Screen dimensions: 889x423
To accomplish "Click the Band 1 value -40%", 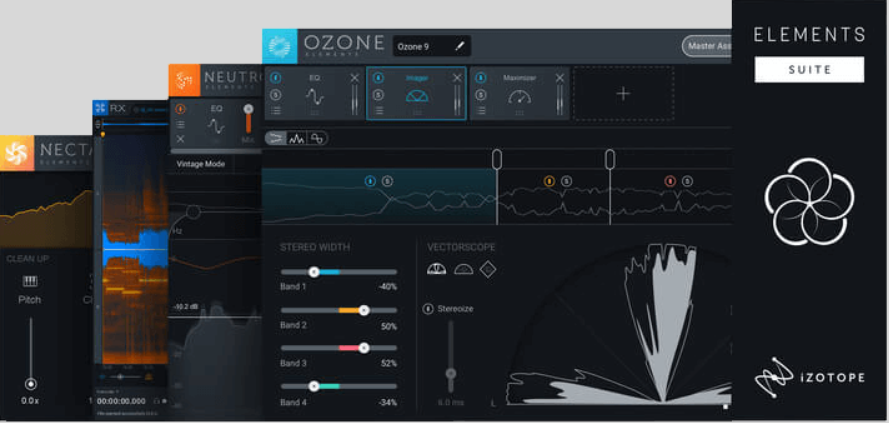I will click(x=387, y=287).
